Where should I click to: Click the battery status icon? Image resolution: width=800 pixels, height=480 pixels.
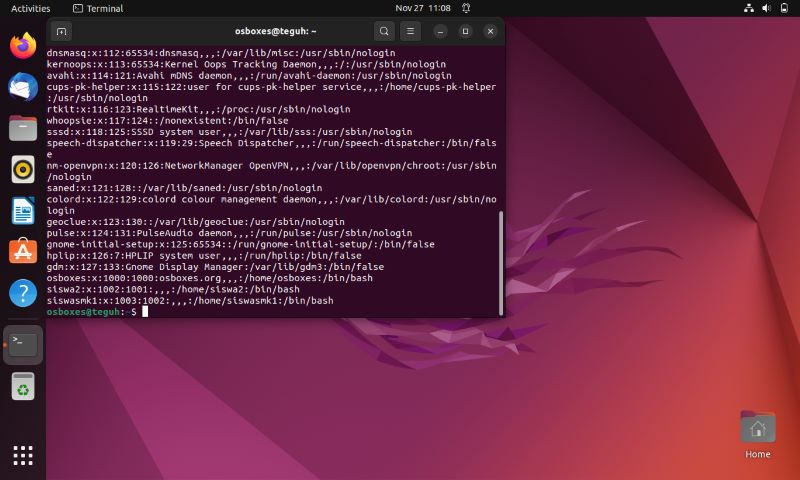pos(784,8)
